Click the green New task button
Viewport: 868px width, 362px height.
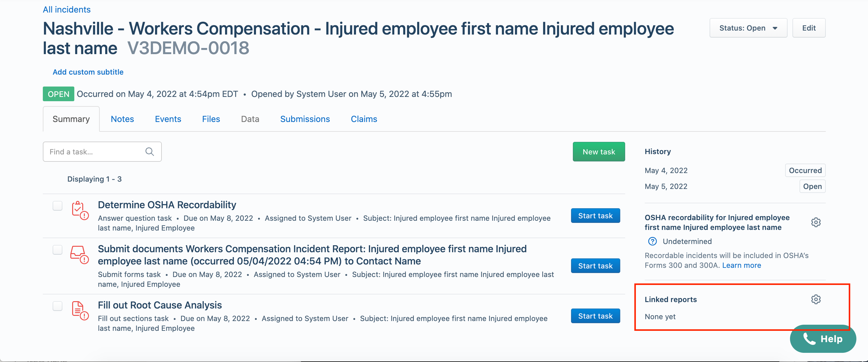pyautogui.click(x=599, y=152)
